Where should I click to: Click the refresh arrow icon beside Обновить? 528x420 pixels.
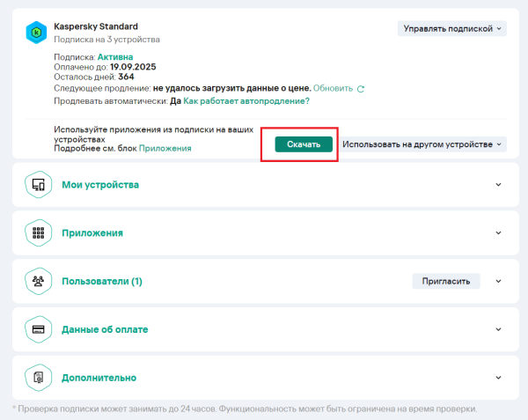point(361,89)
